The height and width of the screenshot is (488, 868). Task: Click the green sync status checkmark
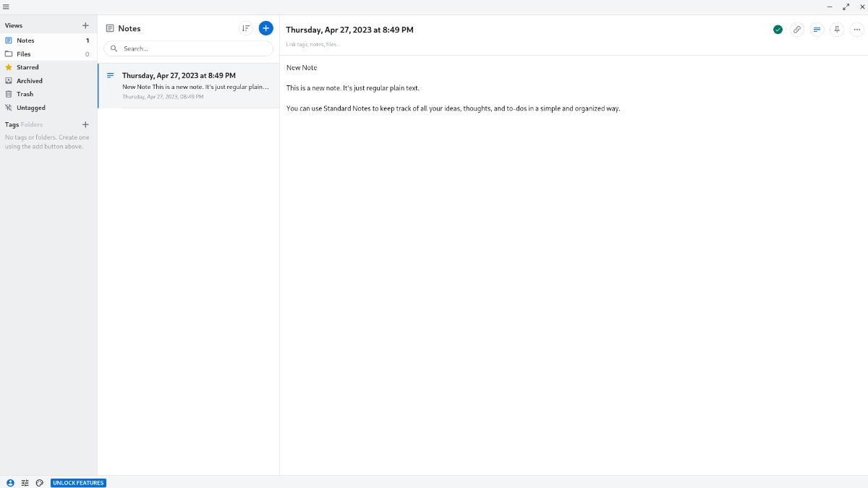[x=778, y=30]
